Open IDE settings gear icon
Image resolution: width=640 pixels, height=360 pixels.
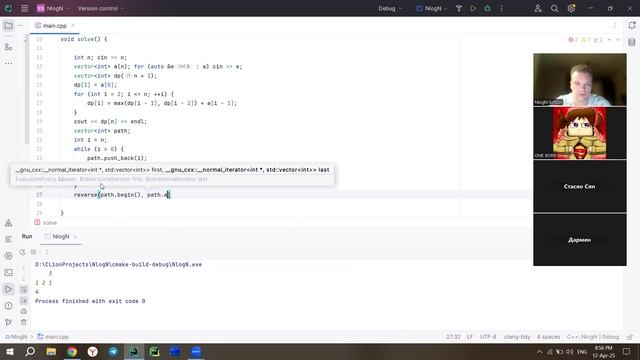click(x=571, y=8)
